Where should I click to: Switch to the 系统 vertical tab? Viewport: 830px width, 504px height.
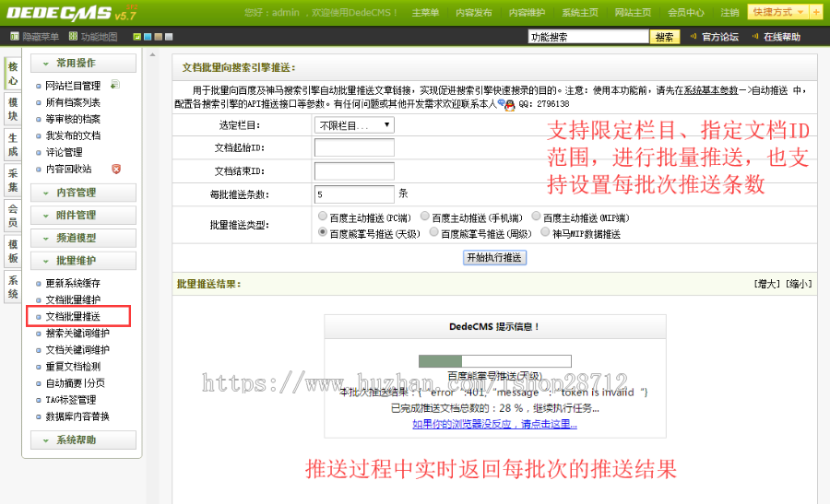coord(13,287)
